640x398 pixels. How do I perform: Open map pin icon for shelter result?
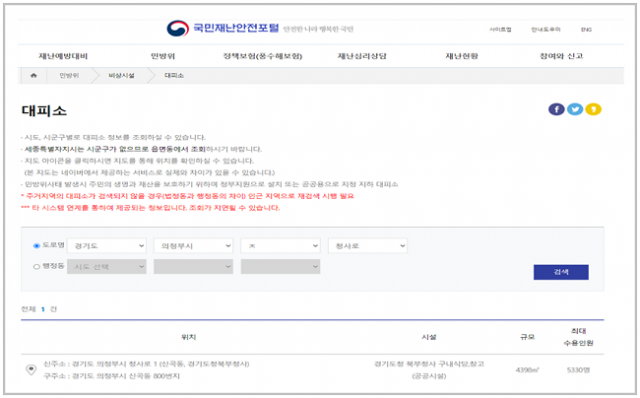click(x=31, y=370)
